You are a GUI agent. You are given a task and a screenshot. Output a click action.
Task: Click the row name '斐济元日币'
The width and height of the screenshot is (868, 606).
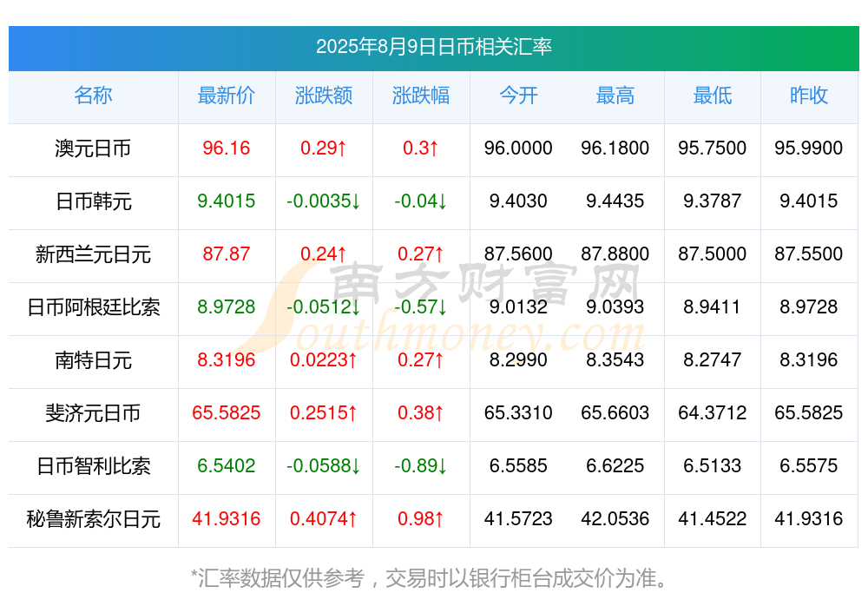tap(93, 413)
